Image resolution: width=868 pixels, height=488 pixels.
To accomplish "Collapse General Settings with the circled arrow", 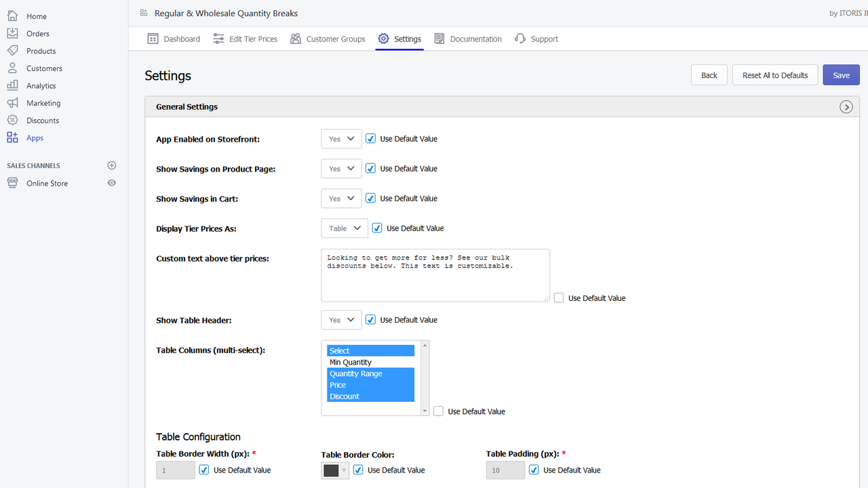I will (846, 107).
